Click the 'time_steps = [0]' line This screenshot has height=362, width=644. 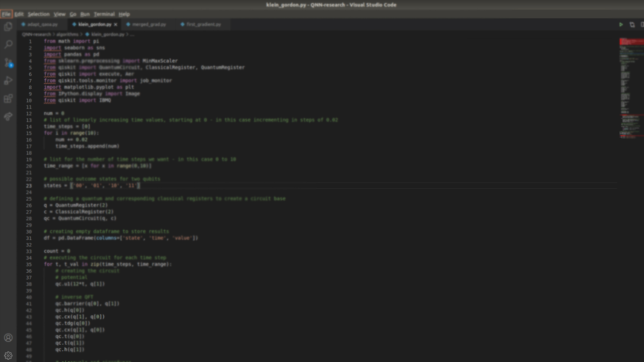[x=67, y=127]
